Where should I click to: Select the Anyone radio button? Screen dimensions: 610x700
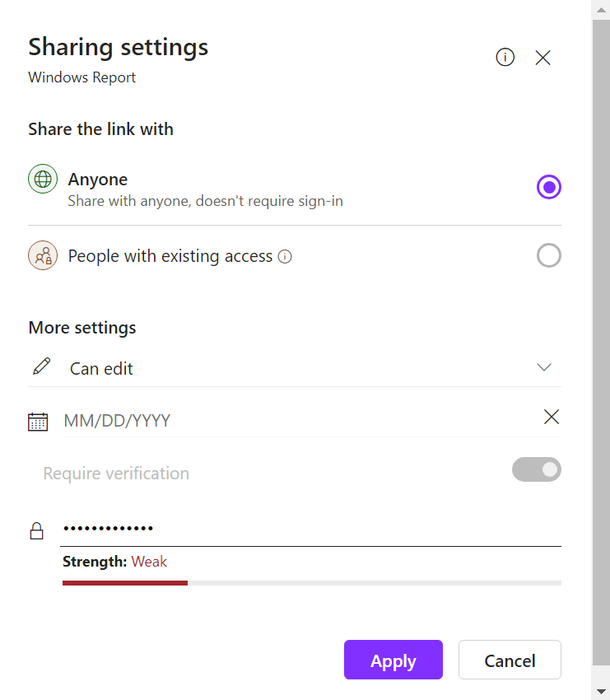pos(549,187)
